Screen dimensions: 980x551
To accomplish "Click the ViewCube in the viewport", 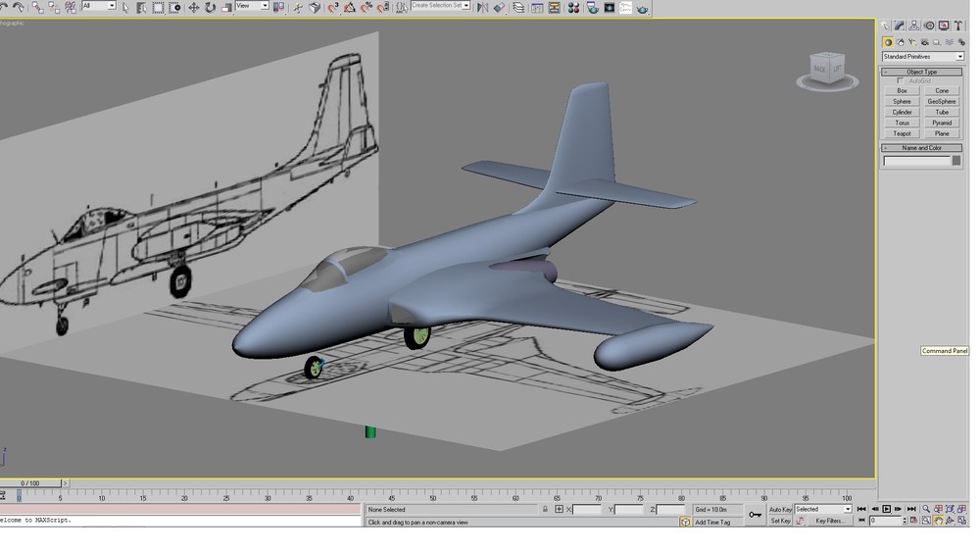I will 827,70.
